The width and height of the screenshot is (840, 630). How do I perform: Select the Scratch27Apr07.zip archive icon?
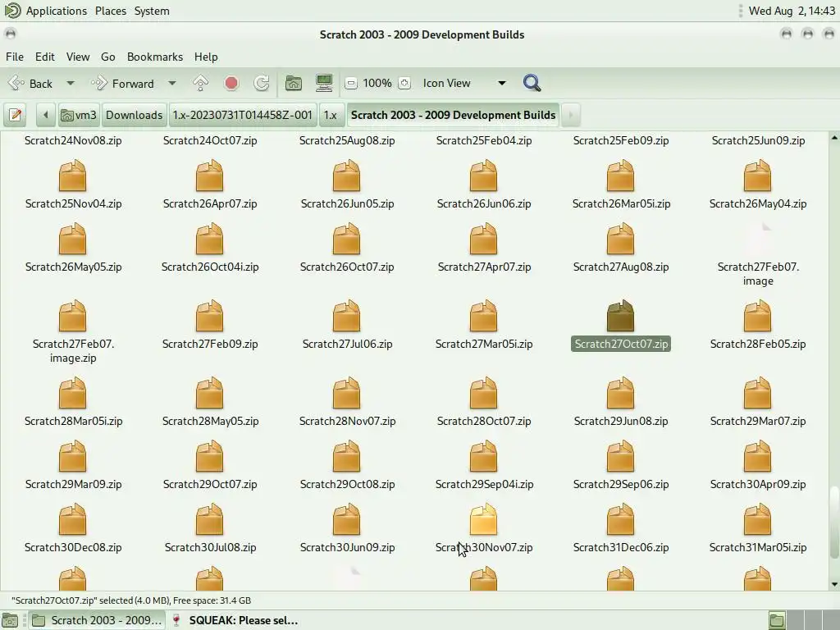(484, 239)
